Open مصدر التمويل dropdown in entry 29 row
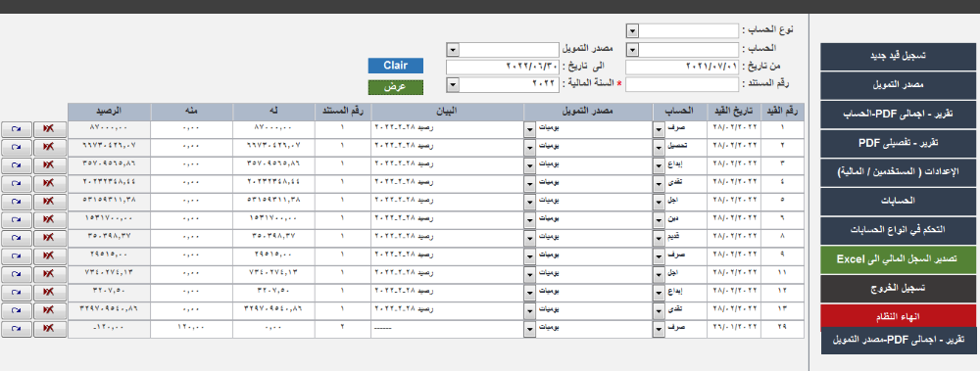980x371 pixels. (x=530, y=329)
